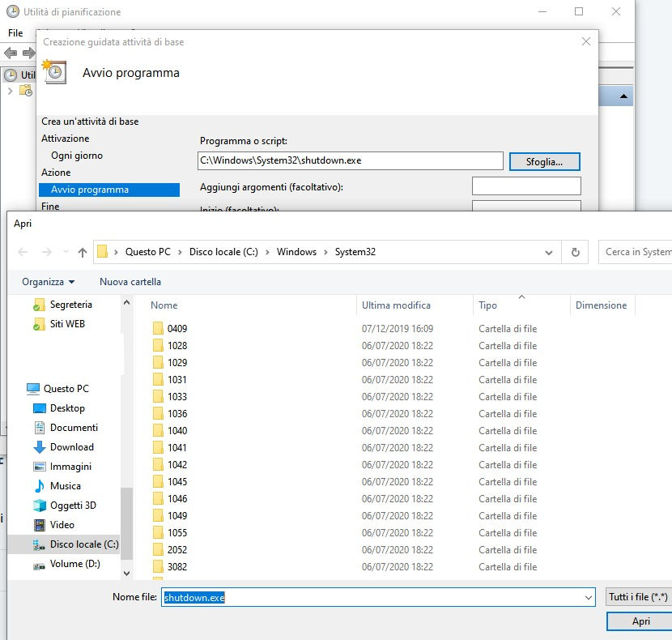Image resolution: width=672 pixels, height=640 pixels.
Task: Click the forward arrow in the Apri dialog
Action: [46, 252]
